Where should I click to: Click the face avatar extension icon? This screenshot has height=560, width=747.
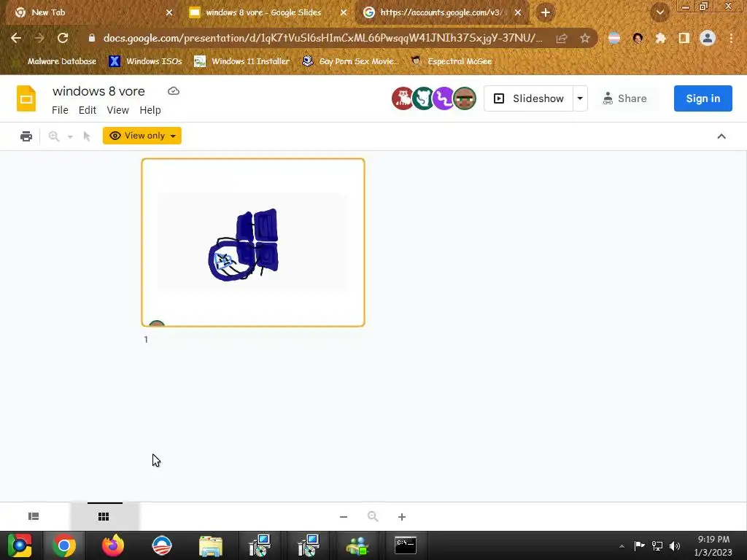tap(638, 38)
